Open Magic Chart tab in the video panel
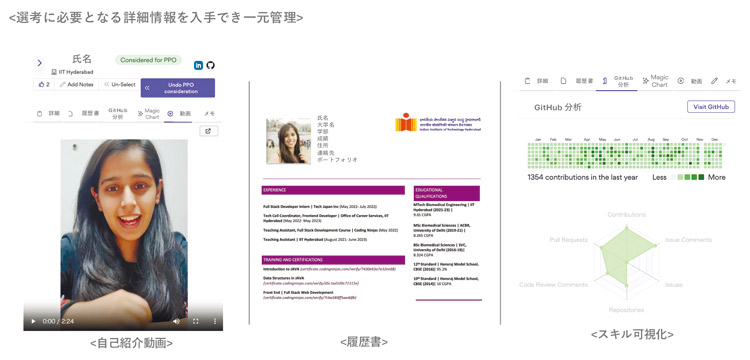Screen dimensions: 750x360 click(149, 114)
